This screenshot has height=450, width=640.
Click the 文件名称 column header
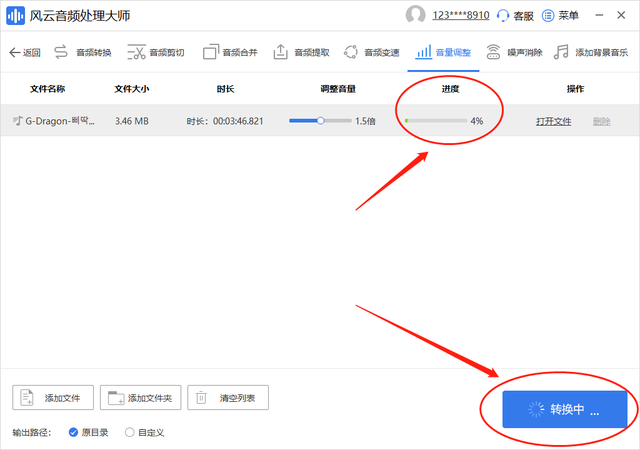47,89
